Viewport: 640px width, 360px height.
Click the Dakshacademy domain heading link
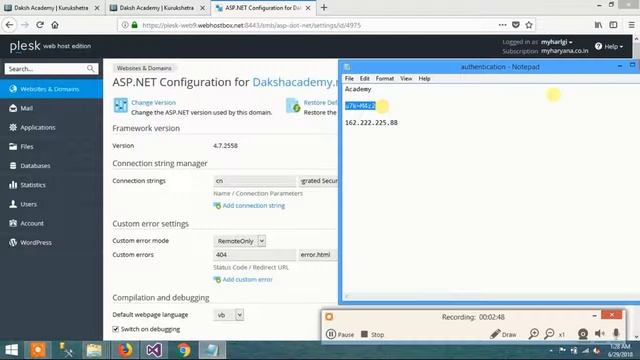tap(296, 82)
